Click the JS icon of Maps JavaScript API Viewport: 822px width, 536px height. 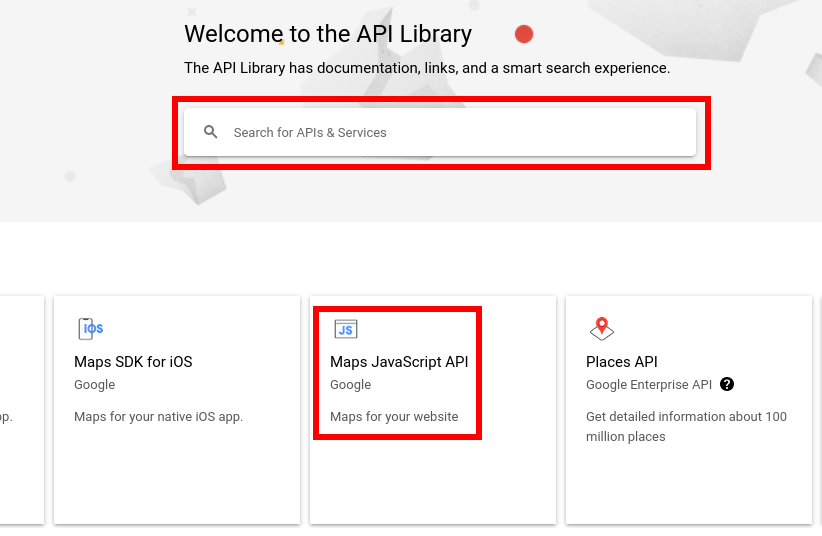point(345,329)
